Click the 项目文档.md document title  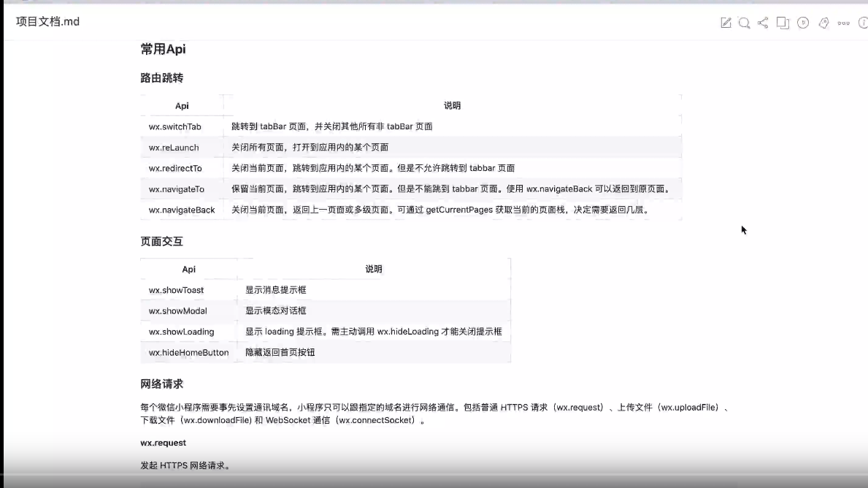(48, 22)
